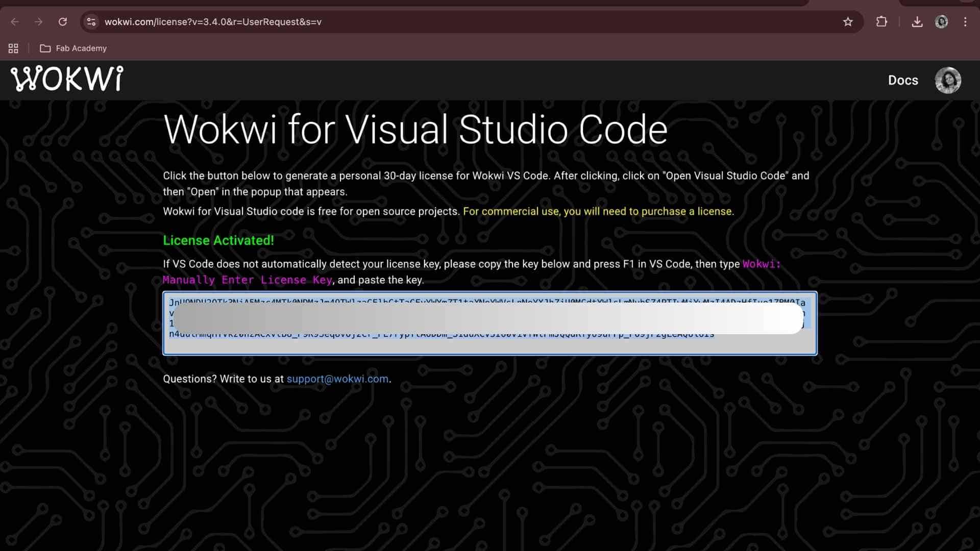980x551 pixels.
Task: Open the site information icon in address bar
Action: tap(91, 22)
